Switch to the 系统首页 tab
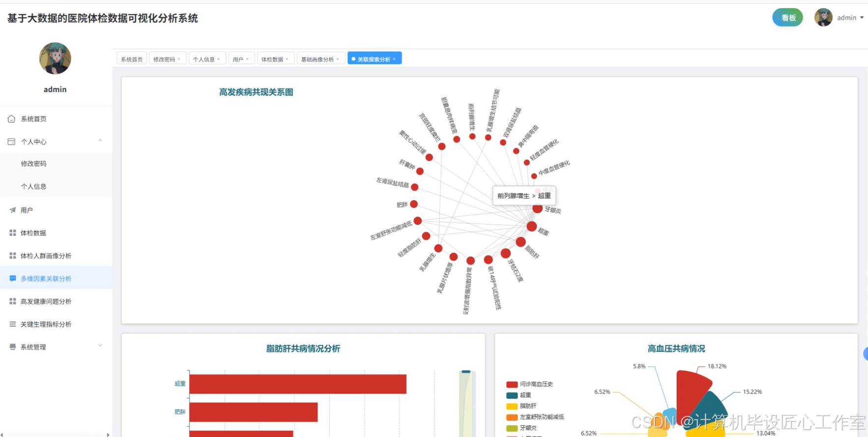Image resolution: width=868 pixels, height=437 pixels. tap(132, 59)
